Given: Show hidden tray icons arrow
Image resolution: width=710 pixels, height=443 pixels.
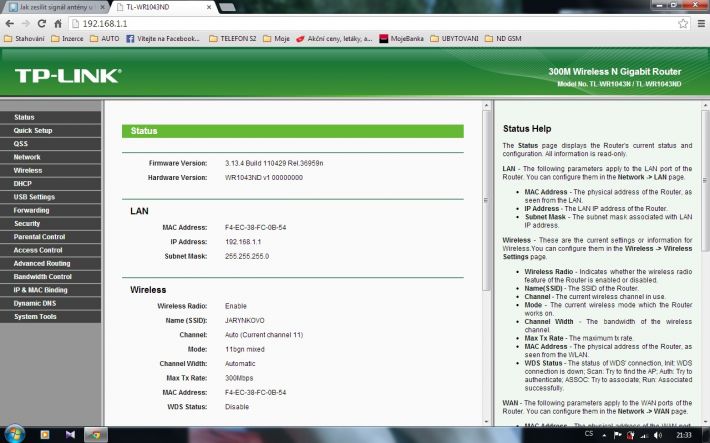Looking at the screenshot, I should [604, 435].
